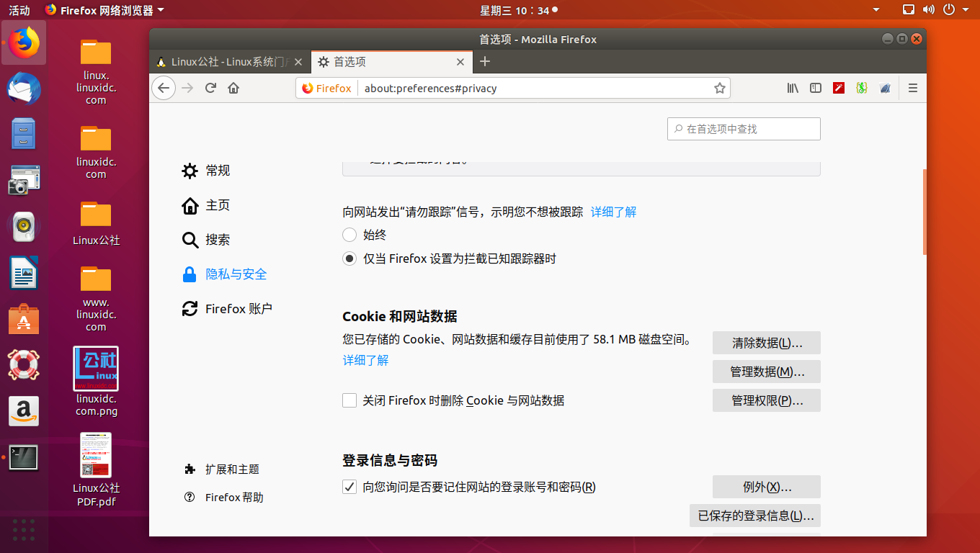Click the red extension icon in toolbar
Image resolution: width=980 pixels, height=553 pixels.
coord(839,88)
